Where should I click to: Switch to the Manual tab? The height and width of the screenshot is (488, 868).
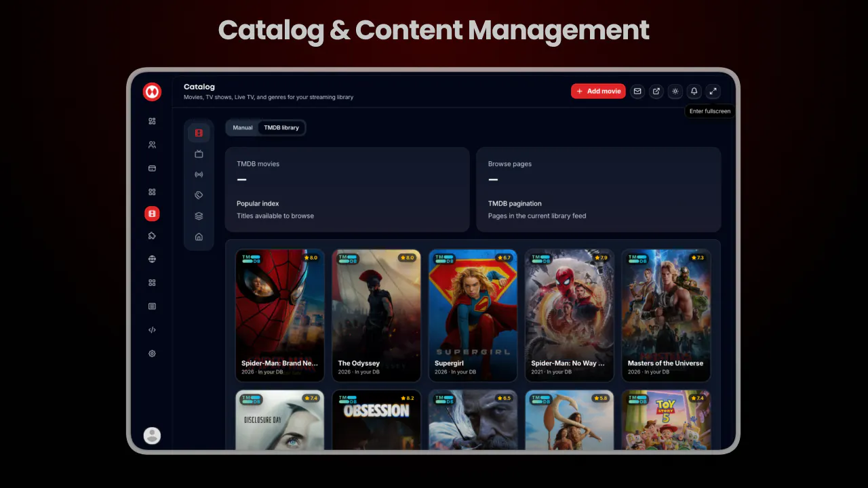[x=243, y=127]
